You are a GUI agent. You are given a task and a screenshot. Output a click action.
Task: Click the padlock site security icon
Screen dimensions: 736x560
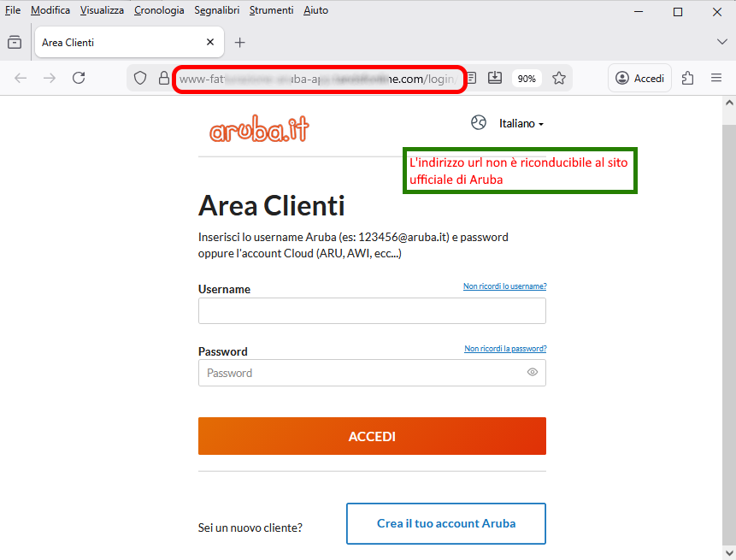163,78
